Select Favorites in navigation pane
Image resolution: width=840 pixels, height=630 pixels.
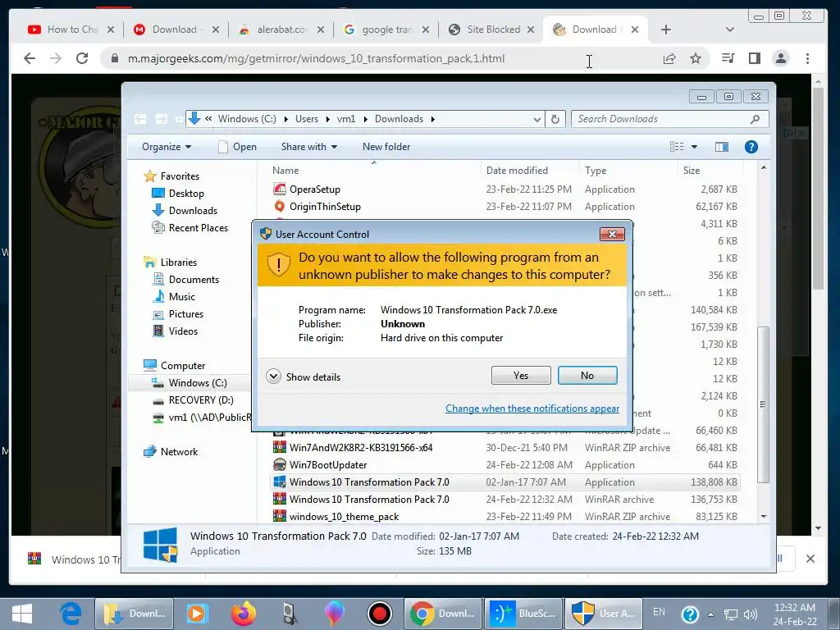tap(171, 176)
